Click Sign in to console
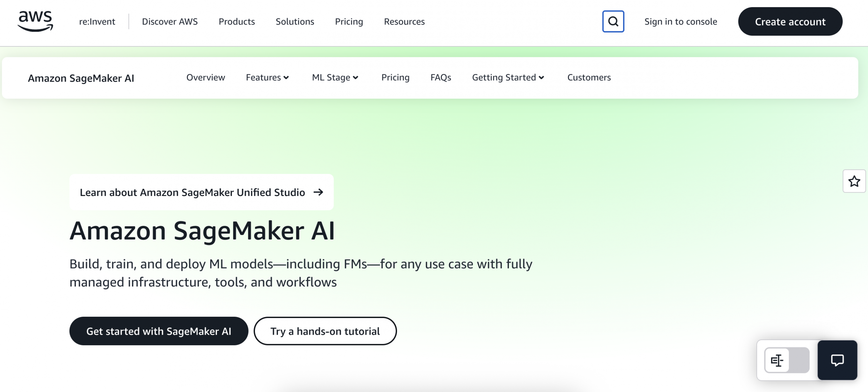 [x=681, y=21]
